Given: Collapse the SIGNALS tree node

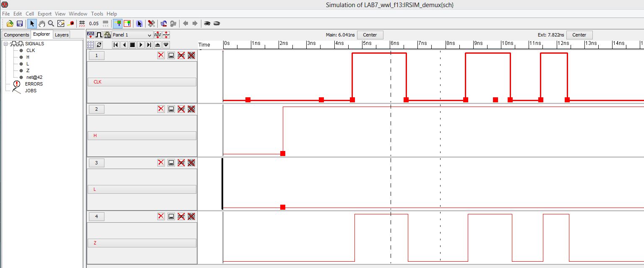Looking at the screenshot, I should pos(6,44).
